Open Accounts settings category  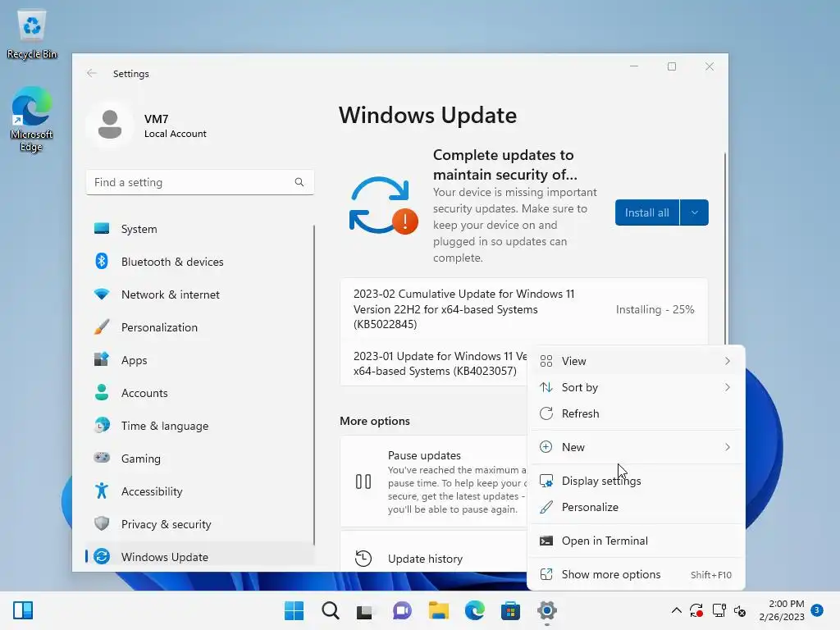199,393
